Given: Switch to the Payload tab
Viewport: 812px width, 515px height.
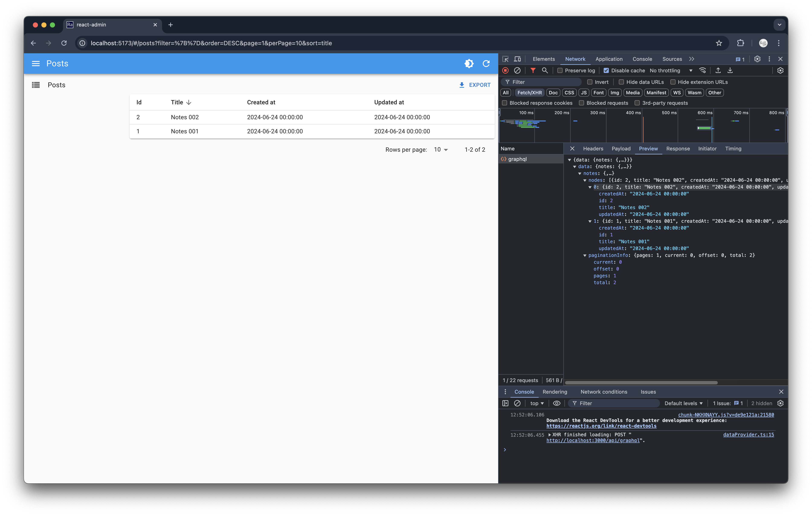Looking at the screenshot, I should [621, 148].
